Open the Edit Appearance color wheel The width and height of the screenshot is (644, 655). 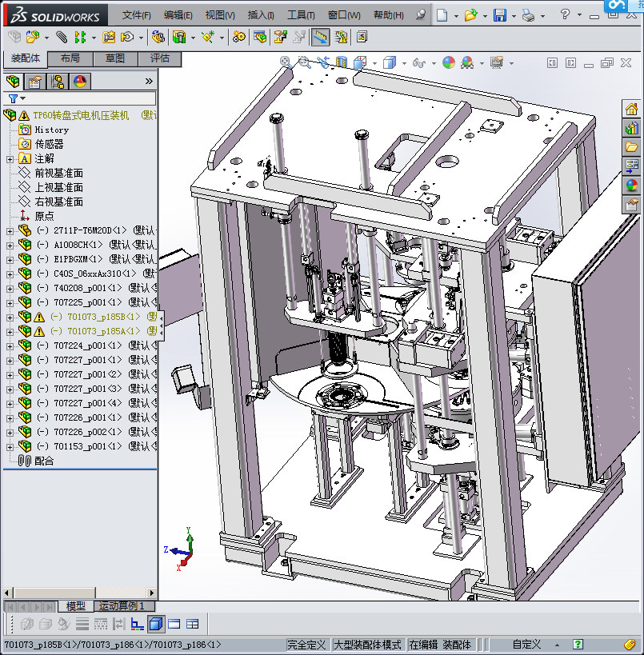449,62
